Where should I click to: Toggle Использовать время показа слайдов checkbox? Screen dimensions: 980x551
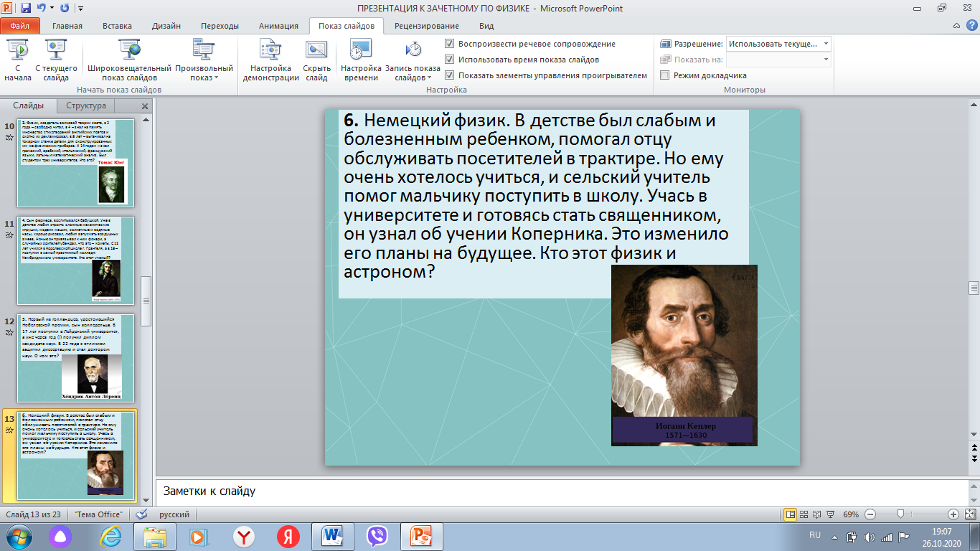pyautogui.click(x=449, y=60)
